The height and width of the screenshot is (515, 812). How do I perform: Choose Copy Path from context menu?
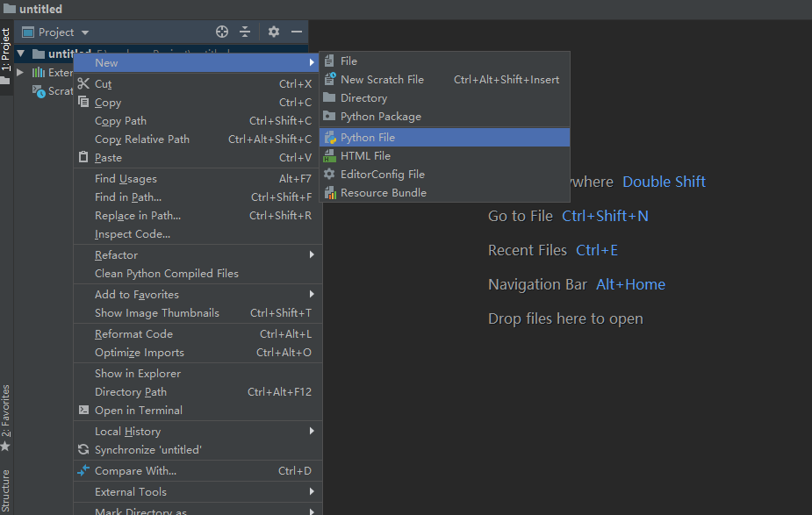click(198, 120)
